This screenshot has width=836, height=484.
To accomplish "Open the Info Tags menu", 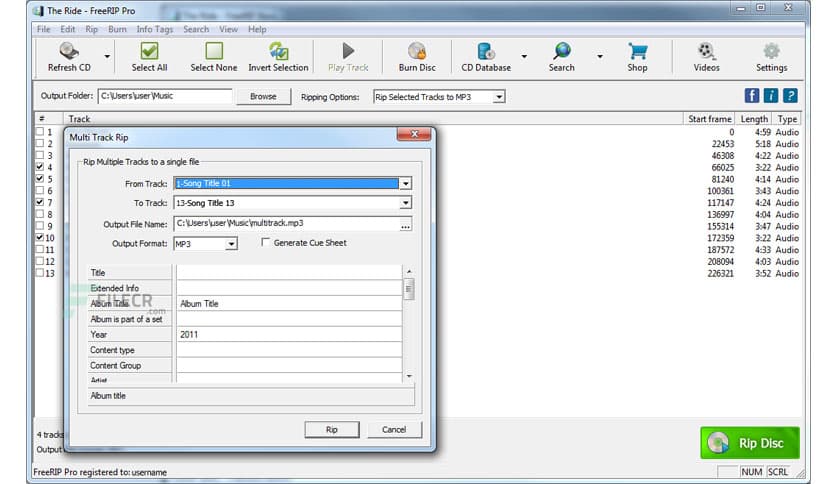I will point(155,29).
